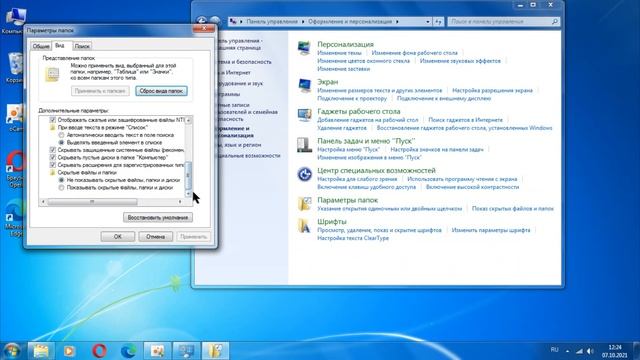Click the Отмена button
The width and height of the screenshot is (640, 360).
point(156,237)
